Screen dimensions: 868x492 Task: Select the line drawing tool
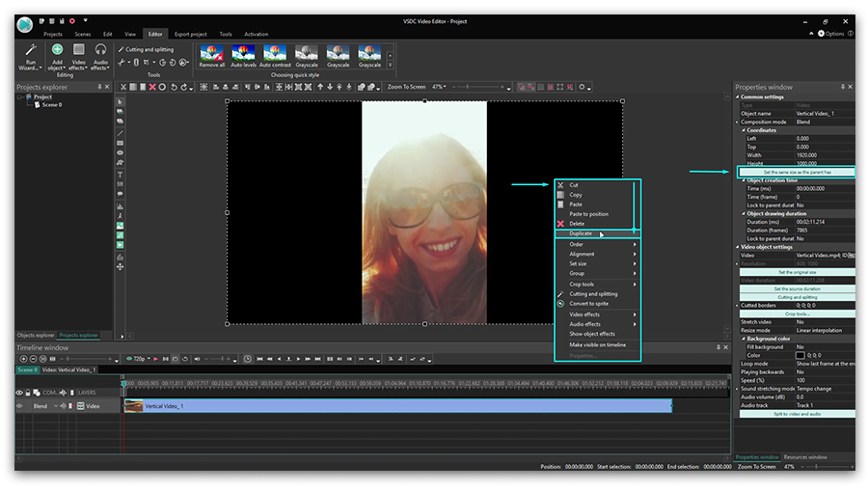pyautogui.click(x=120, y=133)
